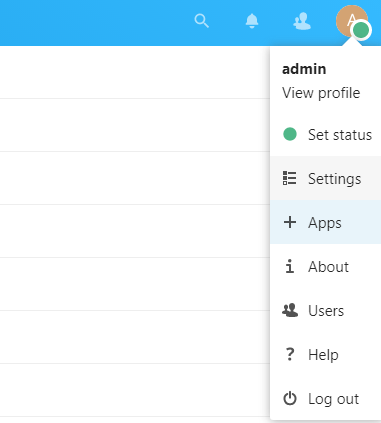The width and height of the screenshot is (381, 423).
Task: Go to Users management entry
Action: [326, 310]
